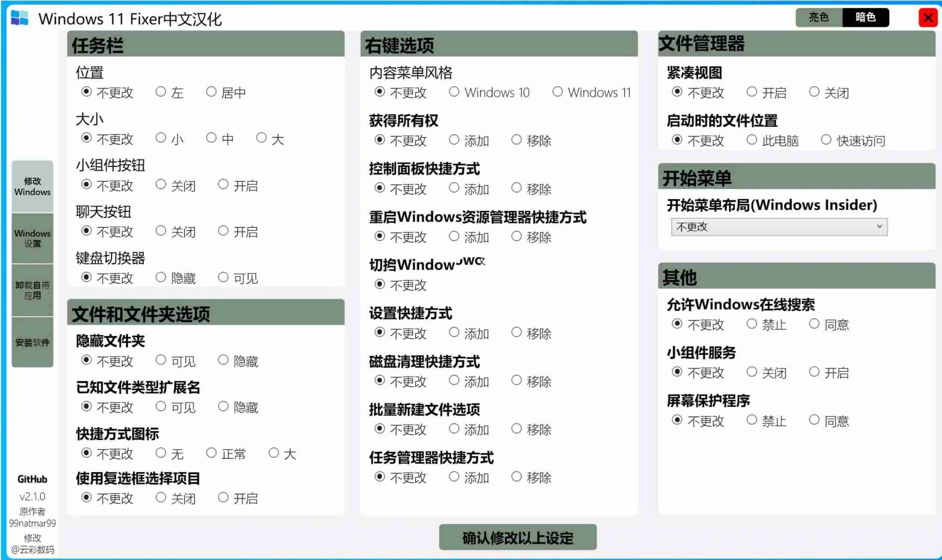Select 正常 for 快捷方式图标

coord(226,453)
